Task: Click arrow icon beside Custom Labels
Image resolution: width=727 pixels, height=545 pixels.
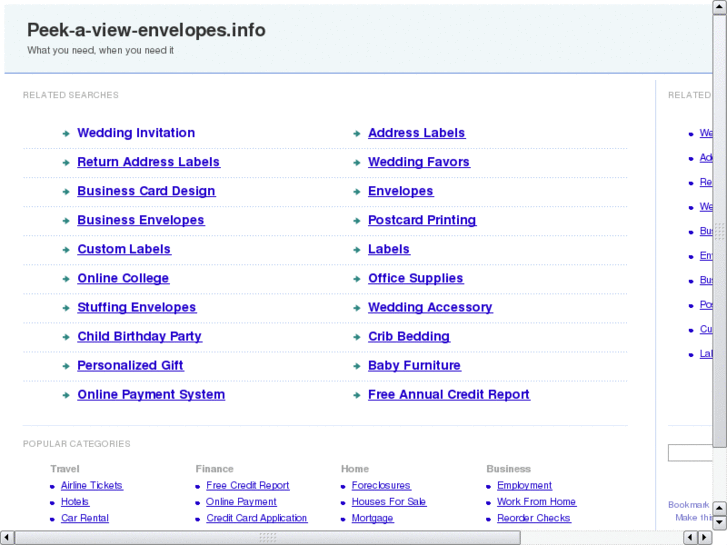Action: click(x=66, y=250)
